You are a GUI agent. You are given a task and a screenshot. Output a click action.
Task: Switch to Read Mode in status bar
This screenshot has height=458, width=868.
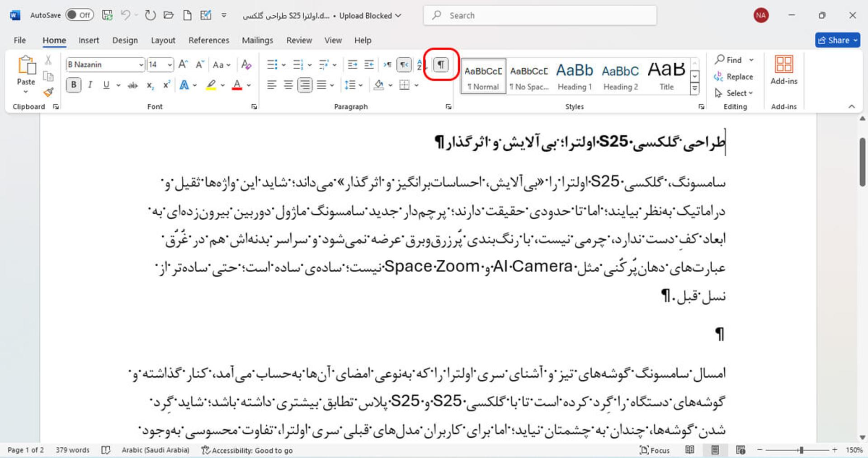point(689,450)
